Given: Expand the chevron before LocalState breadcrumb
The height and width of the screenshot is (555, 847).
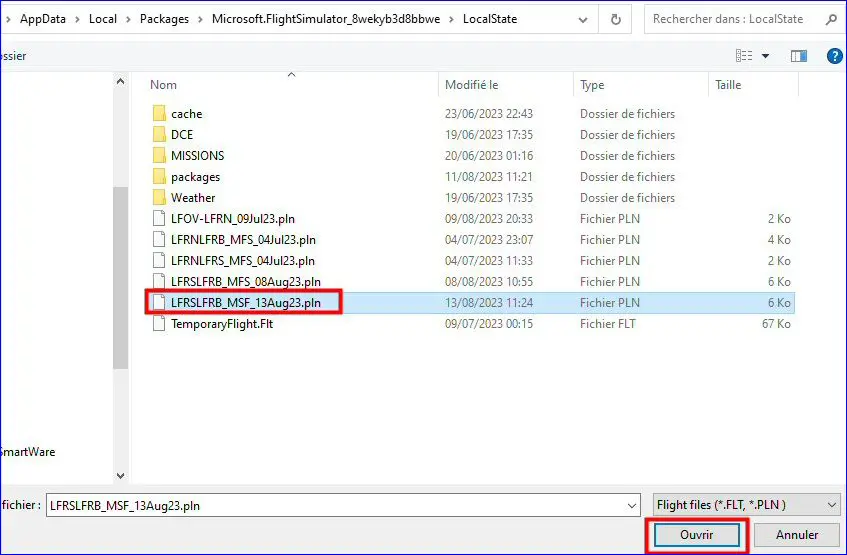Looking at the screenshot, I should 452,19.
